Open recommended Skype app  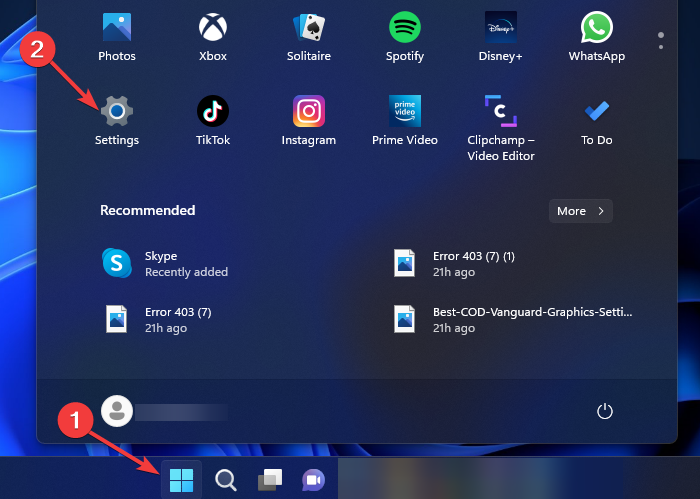coord(165,264)
